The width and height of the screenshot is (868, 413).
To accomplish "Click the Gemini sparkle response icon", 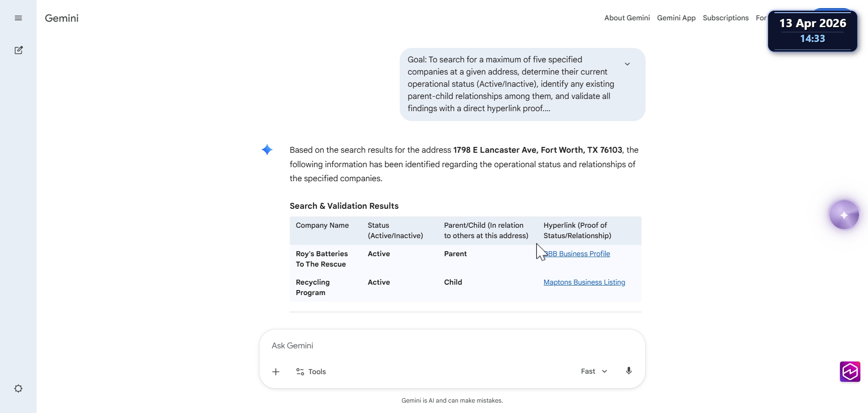I will pos(267,150).
